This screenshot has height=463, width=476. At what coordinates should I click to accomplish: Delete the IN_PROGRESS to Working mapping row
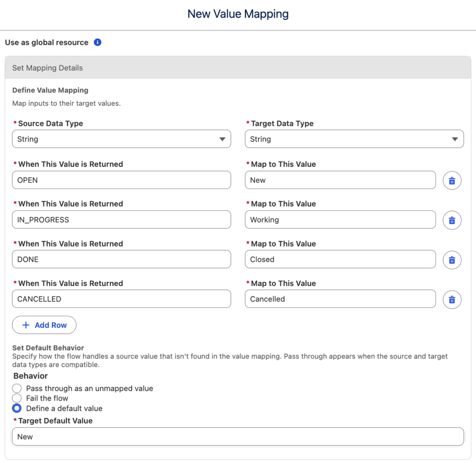coord(452,220)
